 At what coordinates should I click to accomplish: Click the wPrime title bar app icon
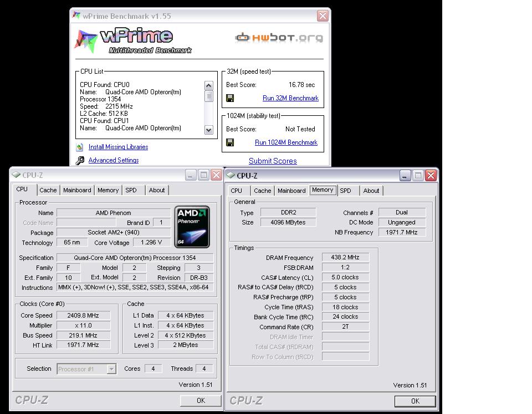pyautogui.click(x=76, y=16)
